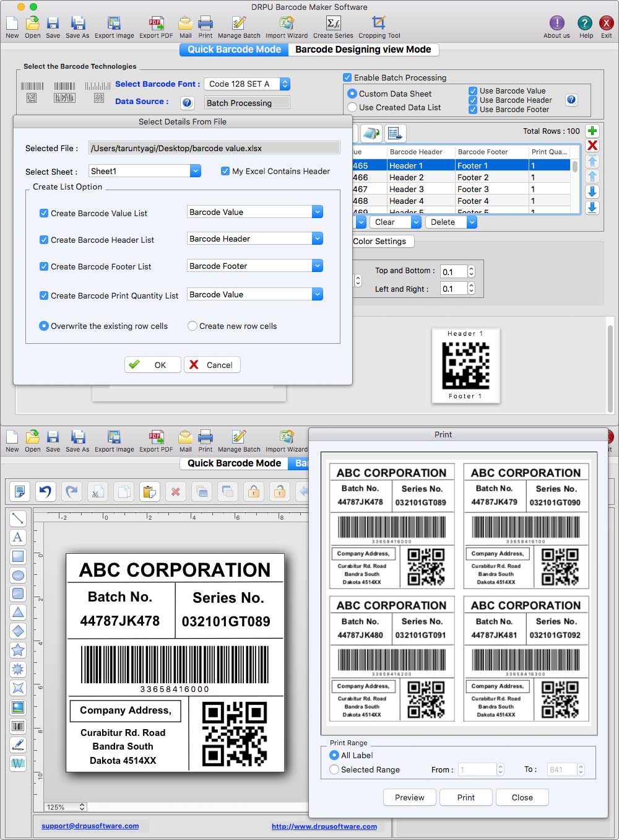
Task: Open the support@drpusoftware.com email link
Action: 90,826
